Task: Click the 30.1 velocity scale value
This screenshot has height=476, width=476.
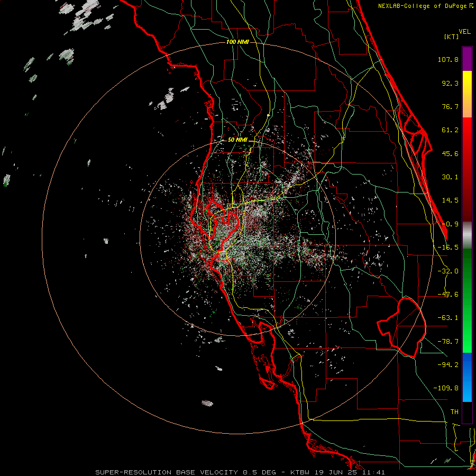Action: 450,177
